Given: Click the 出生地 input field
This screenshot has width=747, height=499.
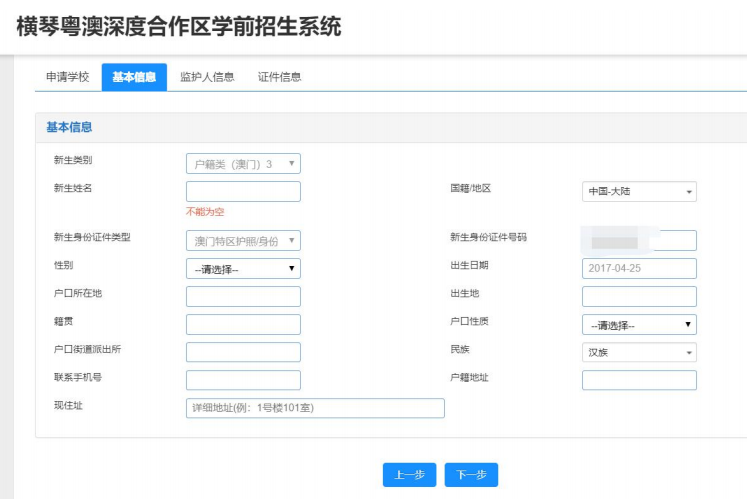Looking at the screenshot, I should 639,296.
